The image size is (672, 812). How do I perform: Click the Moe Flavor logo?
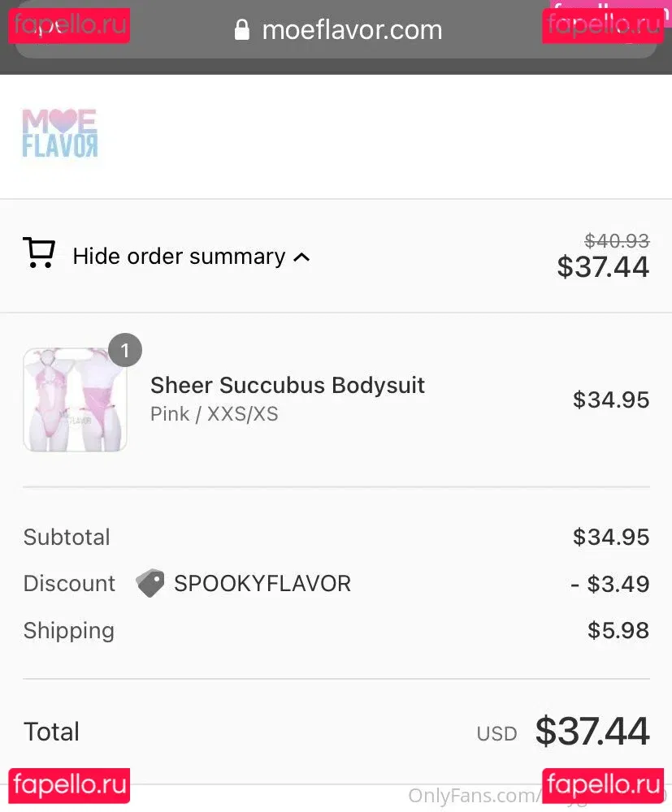(x=59, y=133)
